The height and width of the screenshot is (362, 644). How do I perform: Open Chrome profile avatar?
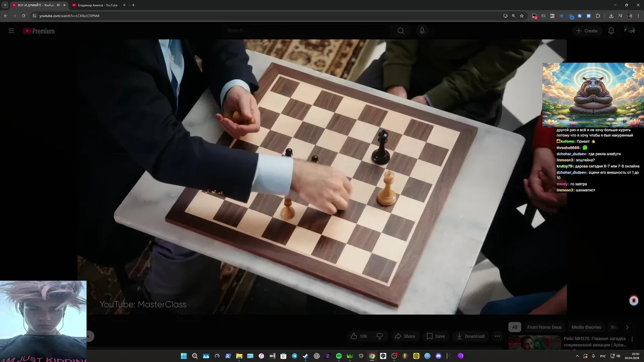[x=629, y=16]
